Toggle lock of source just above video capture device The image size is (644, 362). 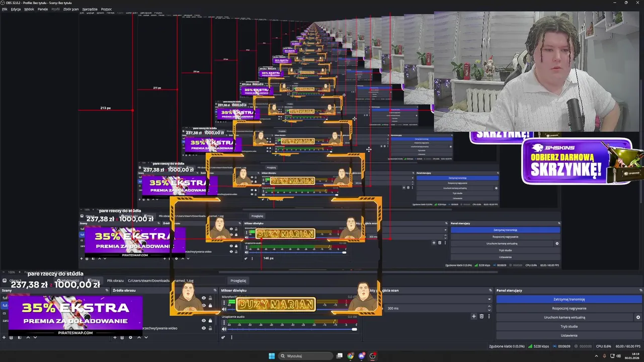[210, 321]
